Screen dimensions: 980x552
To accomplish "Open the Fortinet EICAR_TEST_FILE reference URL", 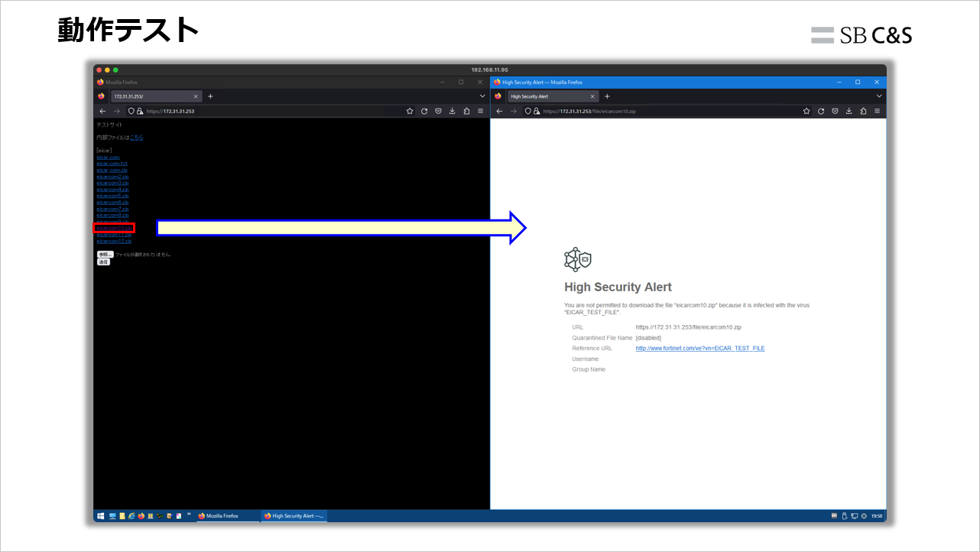I will [x=699, y=348].
